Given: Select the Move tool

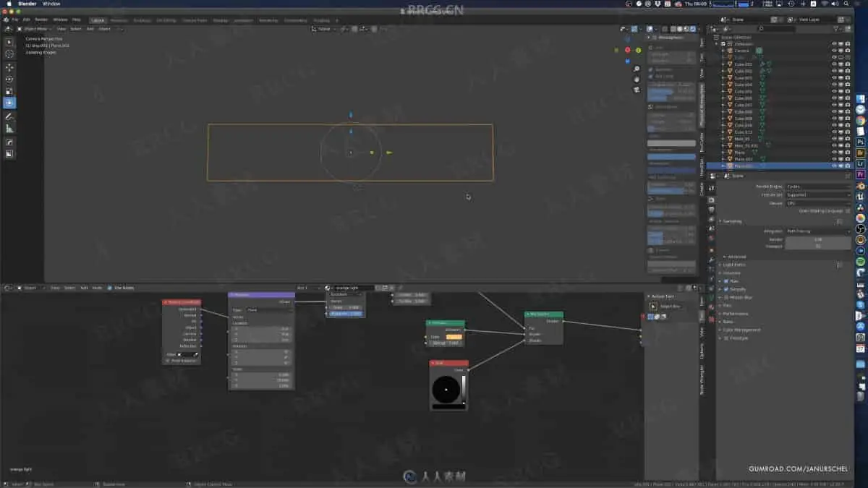Looking at the screenshot, I should (9, 67).
